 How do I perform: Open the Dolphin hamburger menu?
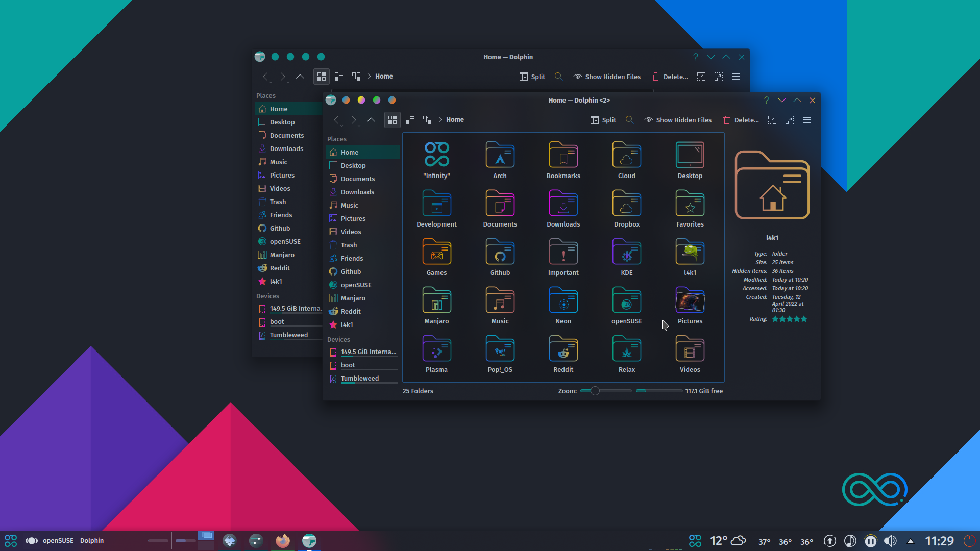tap(807, 120)
